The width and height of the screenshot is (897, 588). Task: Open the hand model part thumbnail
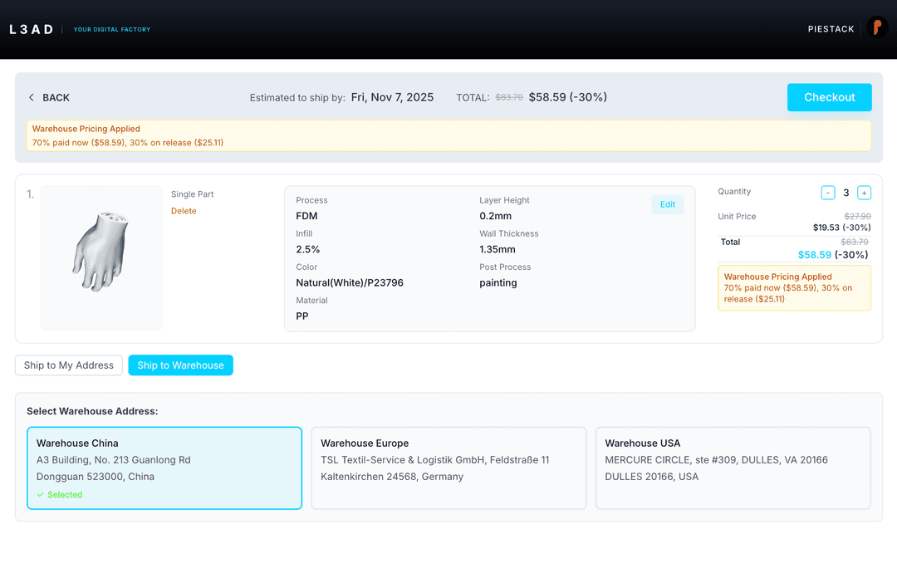(101, 257)
